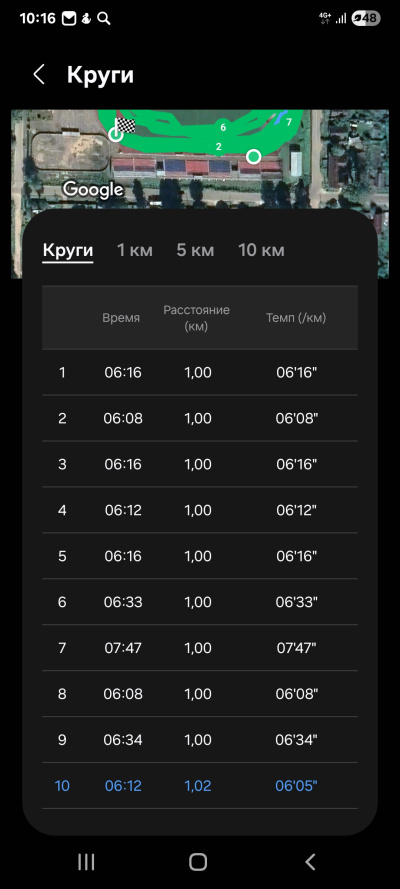The width and height of the screenshot is (400, 889).
Task: Tap lap marker 7 on the map
Action: click(x=289, y=122)
